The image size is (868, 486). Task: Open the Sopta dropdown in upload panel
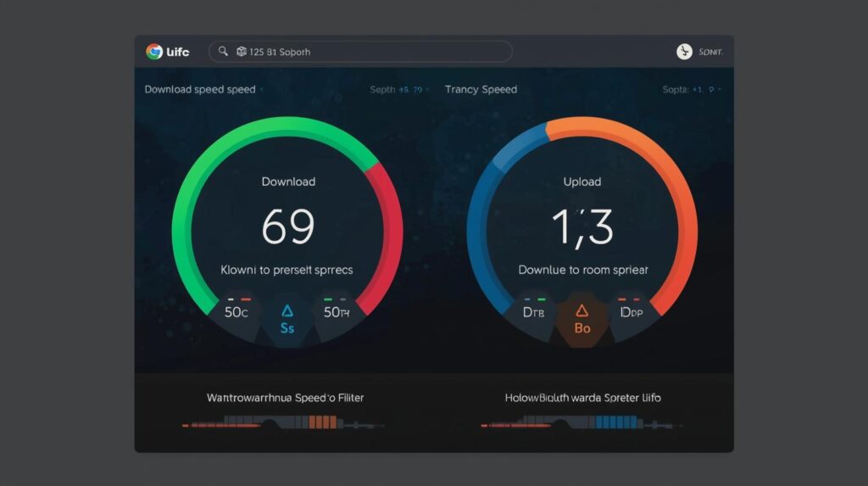[688, 89]
